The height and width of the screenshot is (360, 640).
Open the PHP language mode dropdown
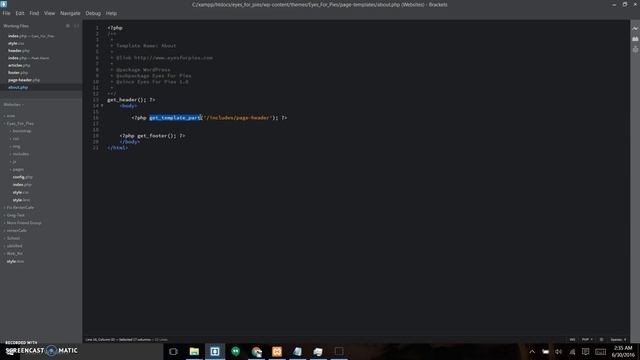(587, 340)
